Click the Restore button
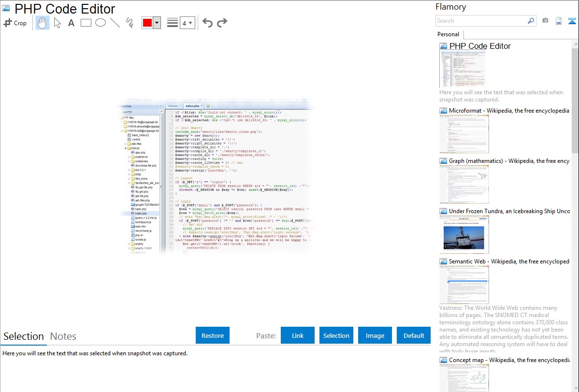 pos(213,335)
